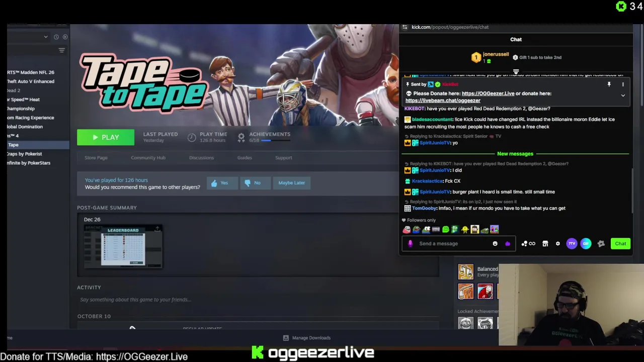Click the green PLAY button
Viewport: 644px width, 362px height.
coord(106,137)
